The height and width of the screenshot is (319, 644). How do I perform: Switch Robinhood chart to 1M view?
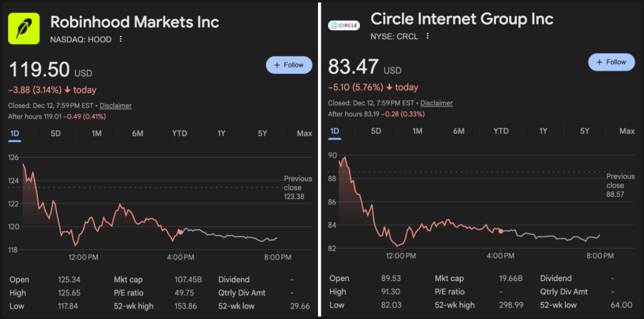(x=97, y=133)
